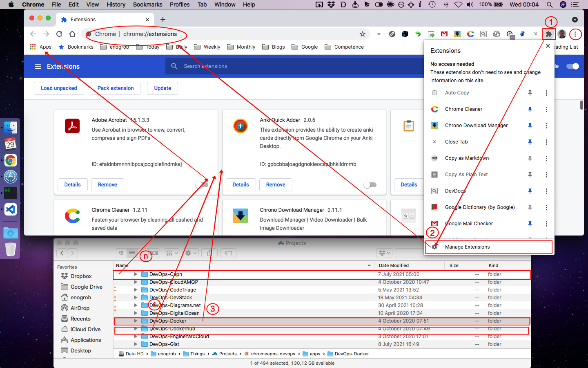
Task: Click the Search extensions field
Action: 294,66
